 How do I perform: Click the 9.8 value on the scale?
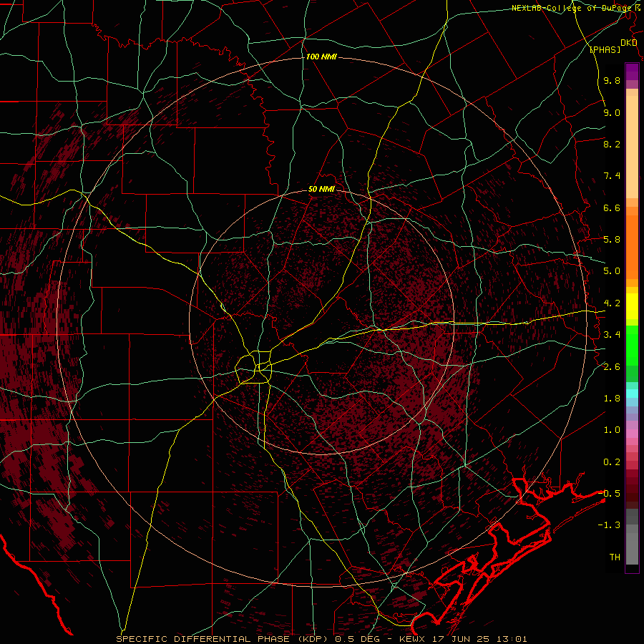tap(612, 80)
